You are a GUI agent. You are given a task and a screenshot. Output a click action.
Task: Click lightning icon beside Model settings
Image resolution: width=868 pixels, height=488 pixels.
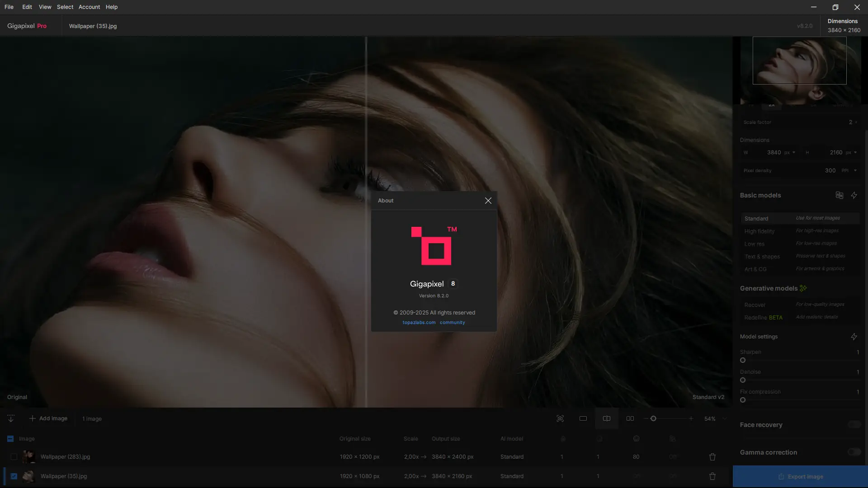point(854,337)
